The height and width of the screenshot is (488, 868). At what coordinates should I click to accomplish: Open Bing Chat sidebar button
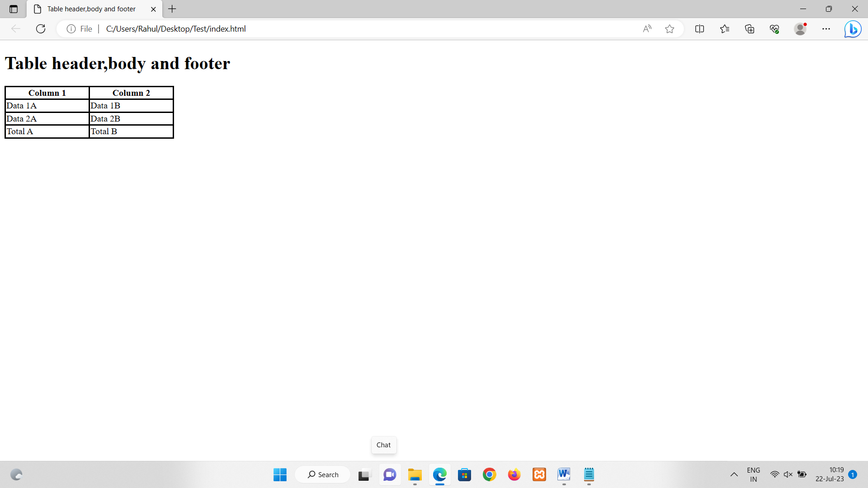click(853, 29)
